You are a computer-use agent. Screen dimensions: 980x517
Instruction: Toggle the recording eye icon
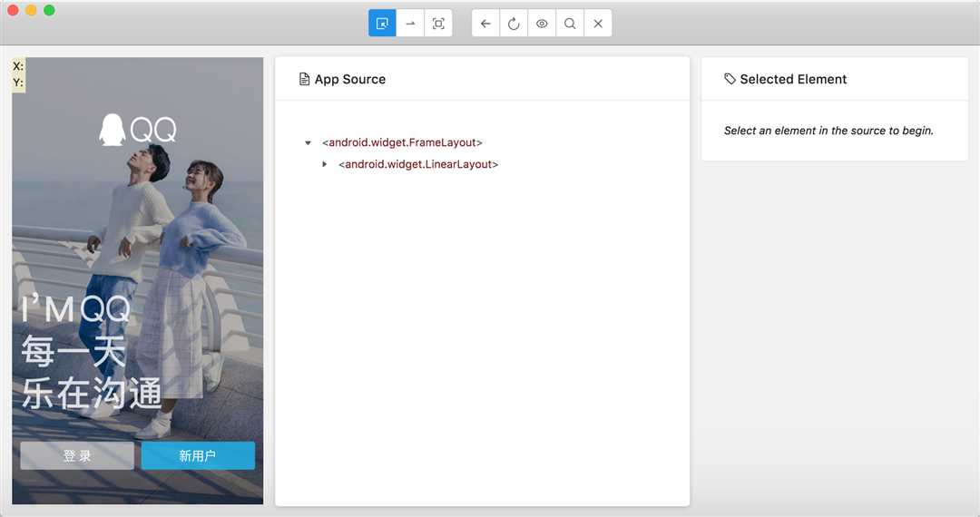[542, 24]
